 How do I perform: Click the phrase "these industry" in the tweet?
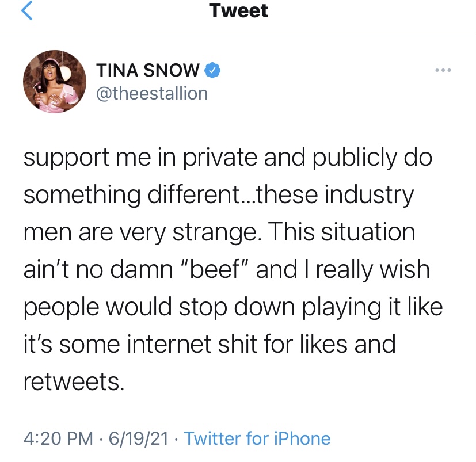(x=335, y=196)
